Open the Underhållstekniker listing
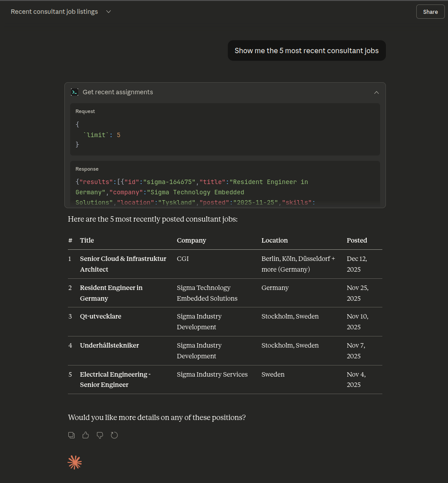The height and width of the screenshot is (483, 448). 109,345
